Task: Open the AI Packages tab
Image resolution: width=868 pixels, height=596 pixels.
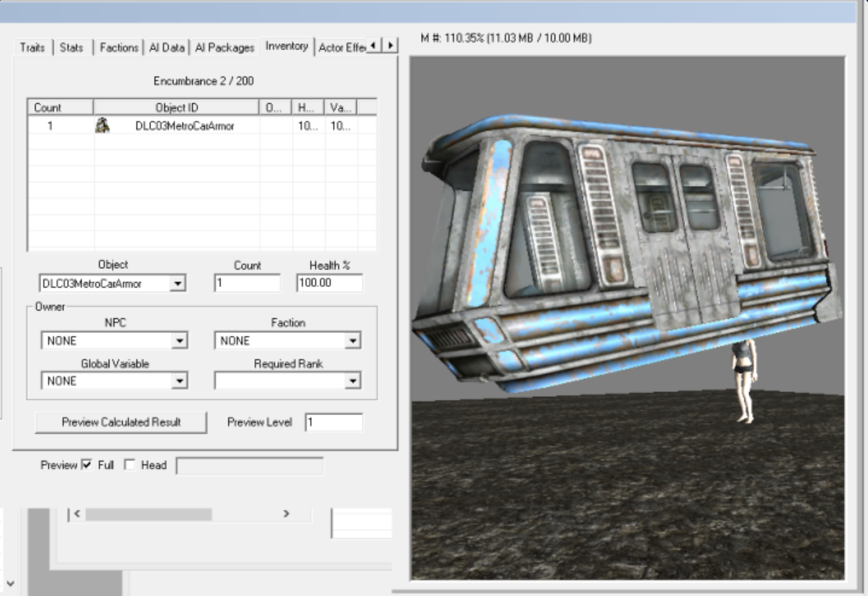Action: 224,48
